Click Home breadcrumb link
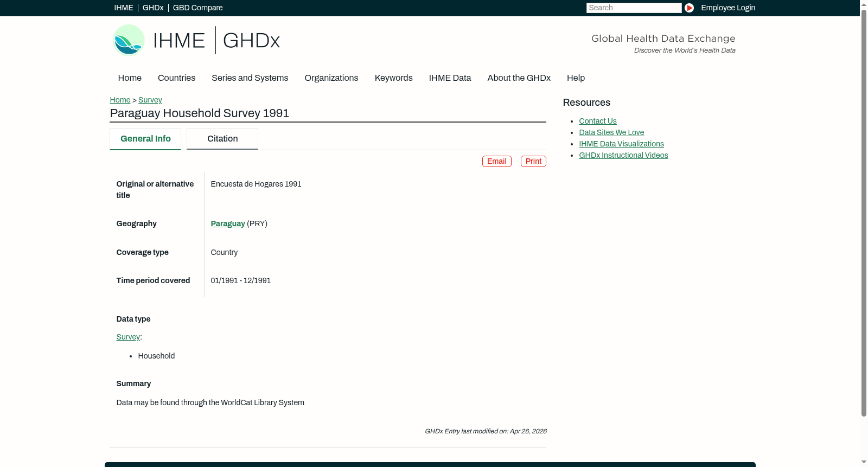 (120, 100)
